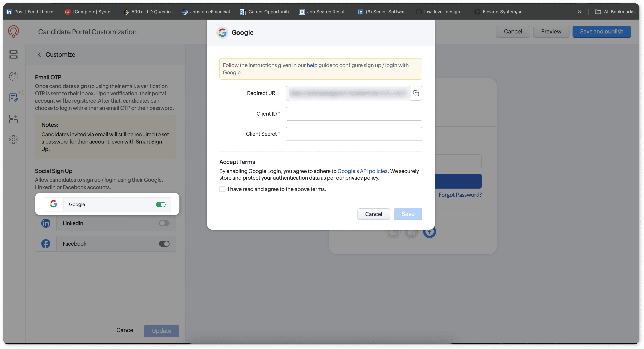Click the stacked sections sidebar icon
Viewport: 644px width, 349px height.
tap(13, 55)
